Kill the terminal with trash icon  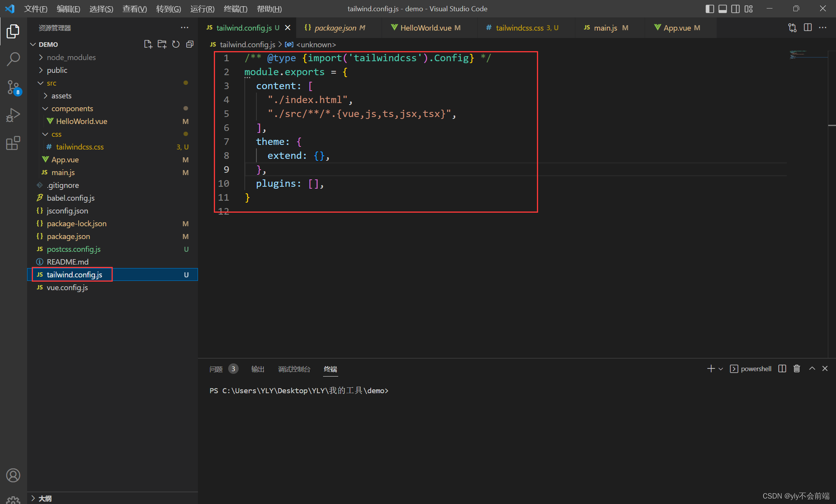(x=796, y=368)
